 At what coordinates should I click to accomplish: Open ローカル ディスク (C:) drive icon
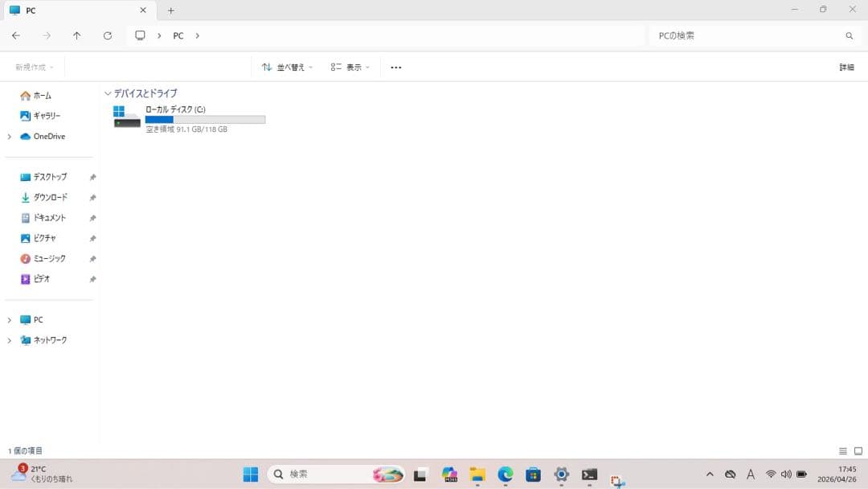tap(127, 117)
